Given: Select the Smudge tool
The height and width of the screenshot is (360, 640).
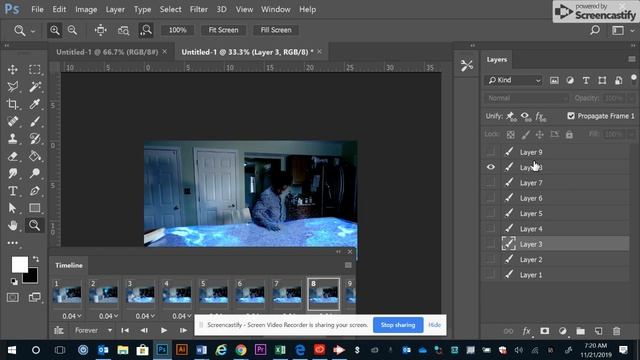Looking at the screenshot, I should point(13,173).
